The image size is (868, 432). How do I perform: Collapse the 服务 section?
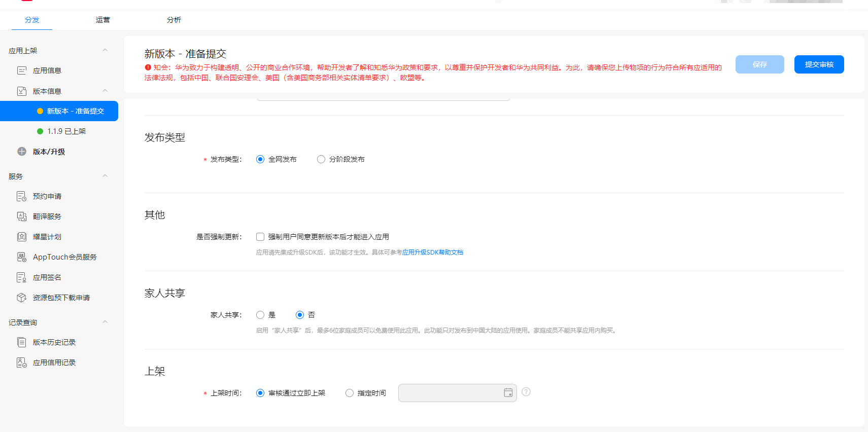(x=105, y=176)
